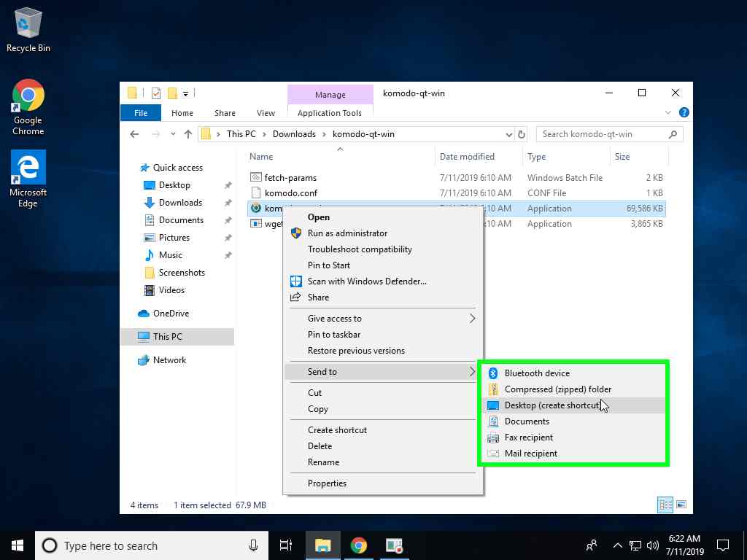Switch to Large icons view layout
The image size is (747, 560).
(x=681, y=505)
